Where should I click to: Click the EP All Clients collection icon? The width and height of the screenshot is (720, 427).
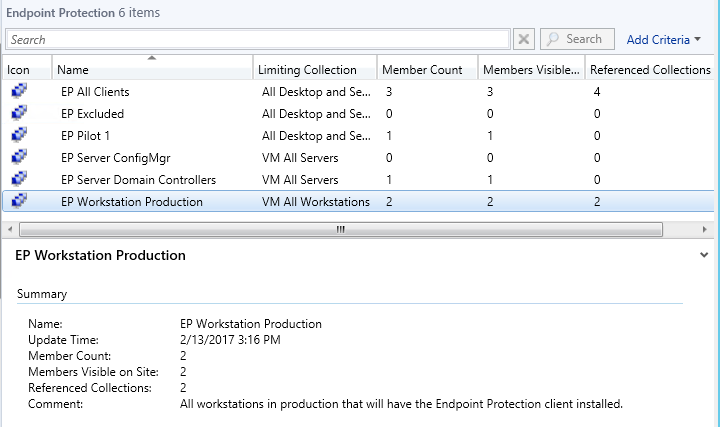19,92
